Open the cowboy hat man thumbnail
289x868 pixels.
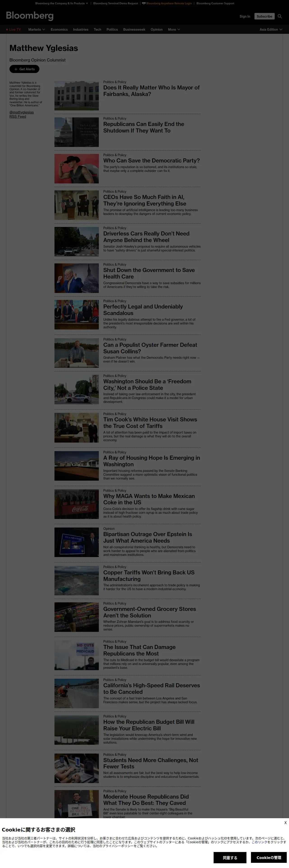[77, 169]
